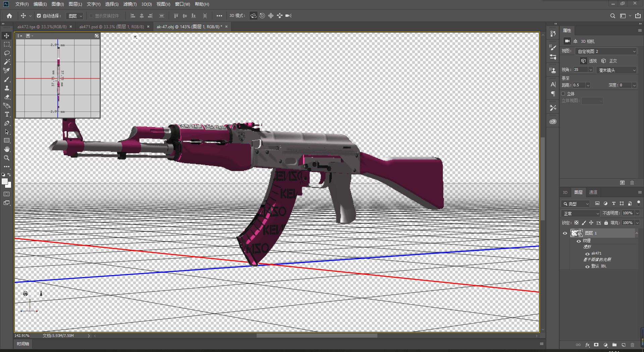Switch to the 通道 channels tab
This screenshot has width=644, height=352.
pyautogui.click(x=593, y=192)
